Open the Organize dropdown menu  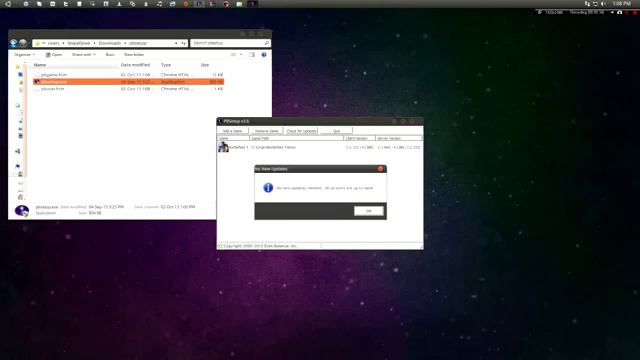24,54
